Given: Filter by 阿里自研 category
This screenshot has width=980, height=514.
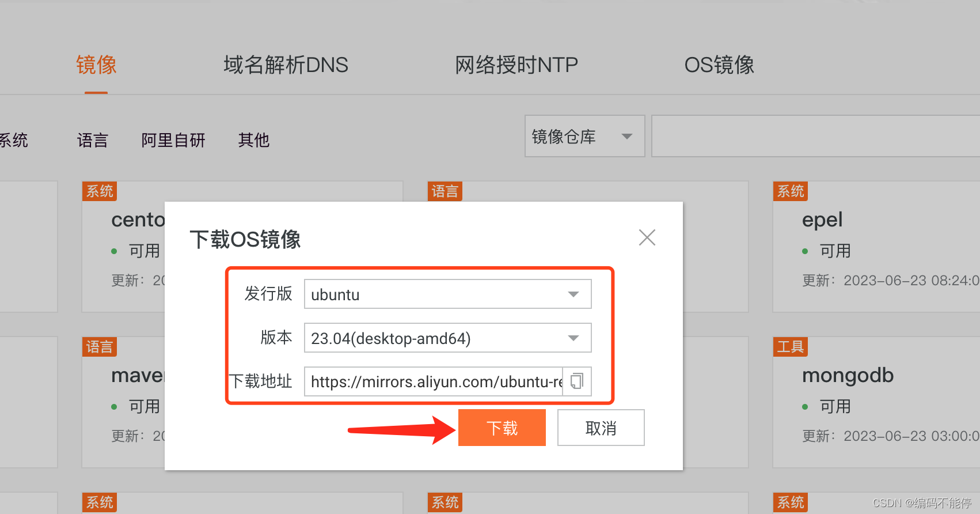Looking at the screenshot, I should coord(173,140).
